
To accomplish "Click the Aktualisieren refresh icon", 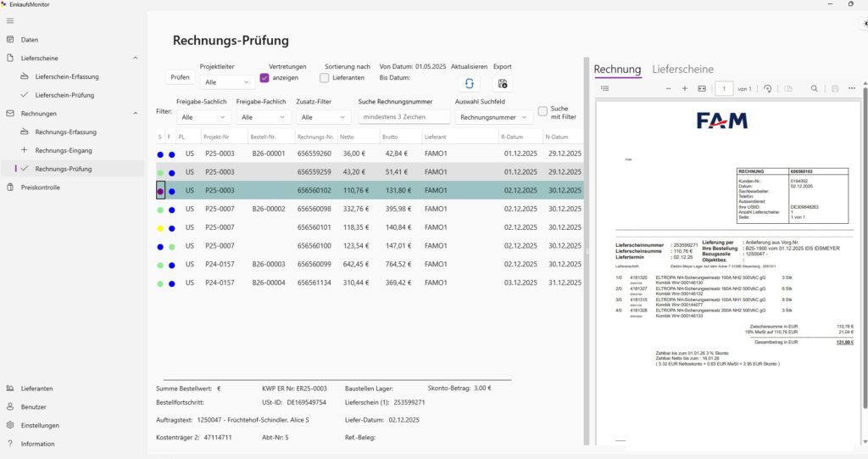I will [470, 83].
